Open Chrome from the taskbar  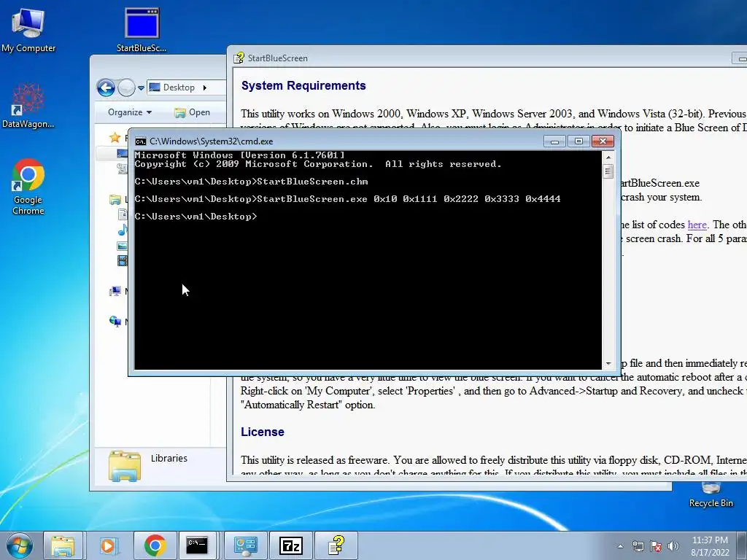pyautogui.click(x=155, y=545)
